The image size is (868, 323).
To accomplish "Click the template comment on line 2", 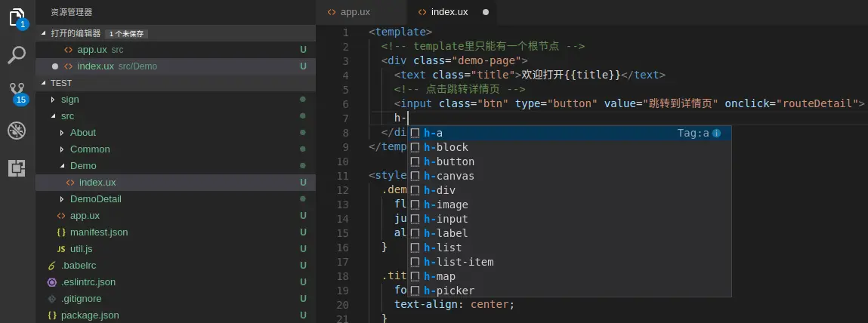I will click(x=483, y=47).
